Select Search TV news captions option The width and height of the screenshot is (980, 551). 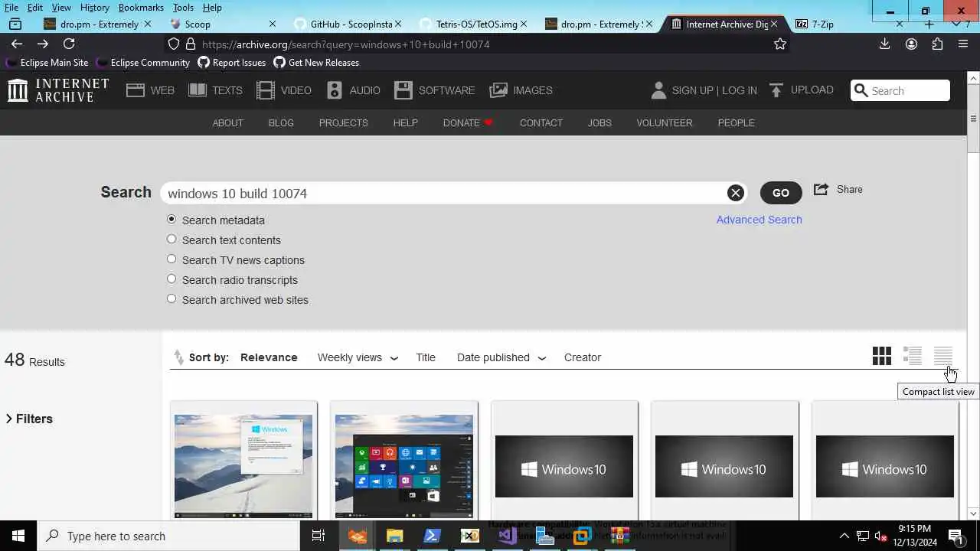171,259
